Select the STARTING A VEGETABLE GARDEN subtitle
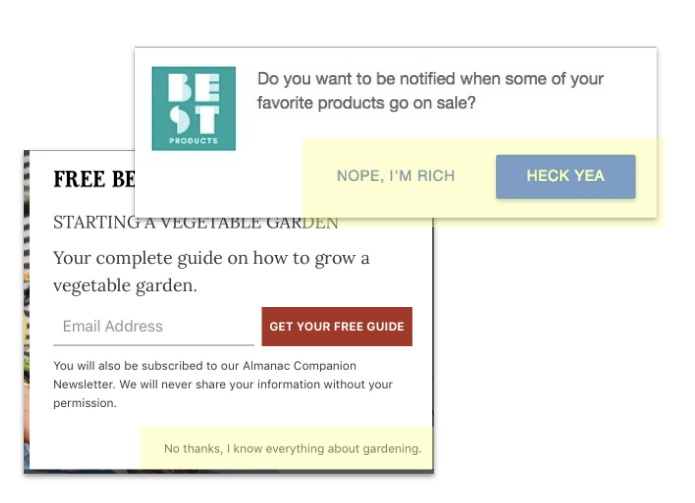Image resolution: width=695 pixels, height=503 pixels. click(195, 222)
